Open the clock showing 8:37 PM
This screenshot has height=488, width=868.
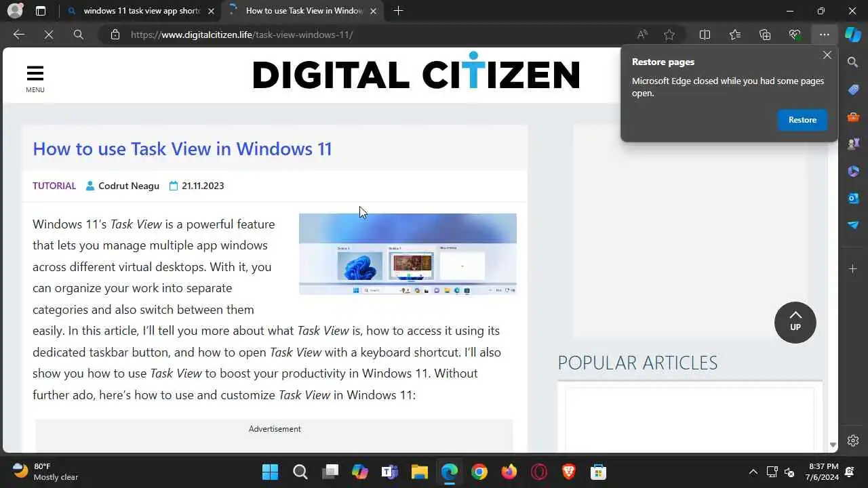[x=823, y=472]
